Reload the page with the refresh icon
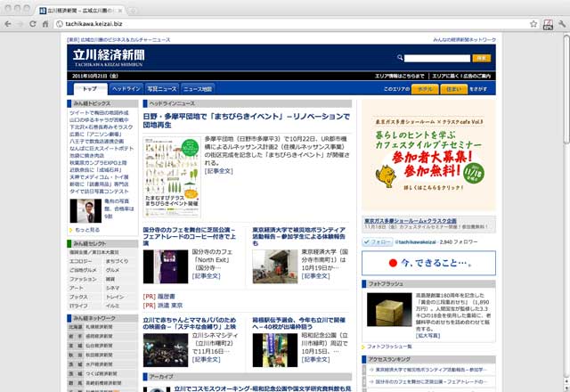This screenshot has width=570, height=392. [33, 24]
